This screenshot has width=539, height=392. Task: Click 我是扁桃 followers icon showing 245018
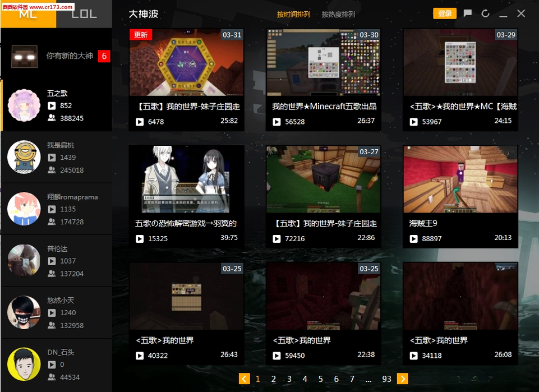(x=52, y=170)
